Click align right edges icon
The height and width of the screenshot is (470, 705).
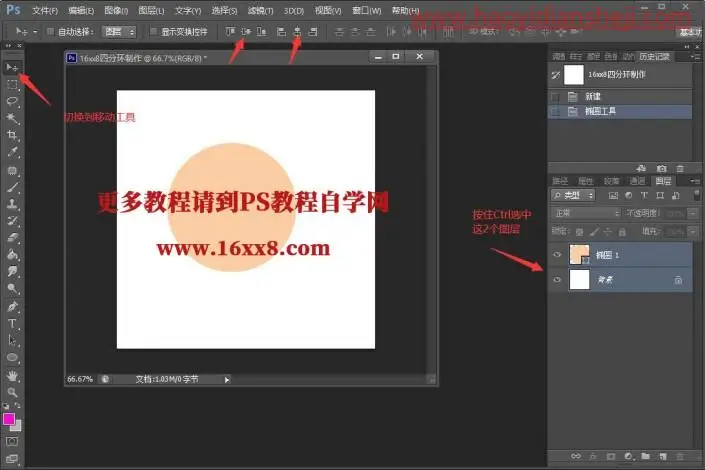point(313,31)
